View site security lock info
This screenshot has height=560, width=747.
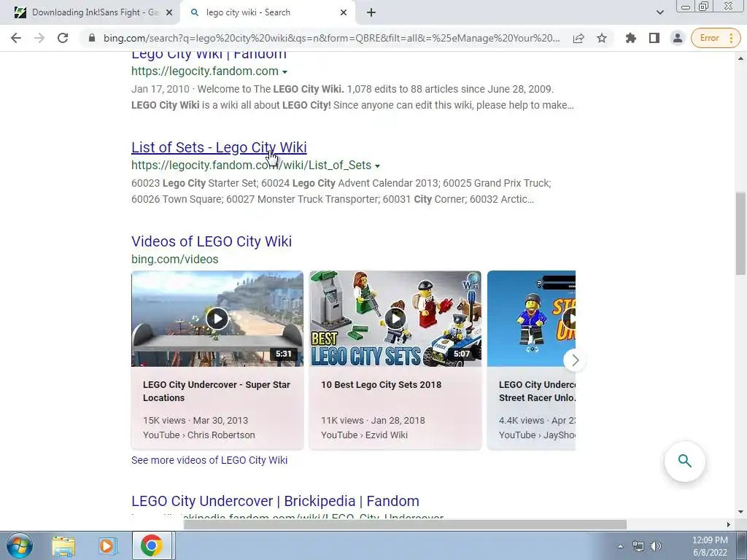(x=92, y=38)
